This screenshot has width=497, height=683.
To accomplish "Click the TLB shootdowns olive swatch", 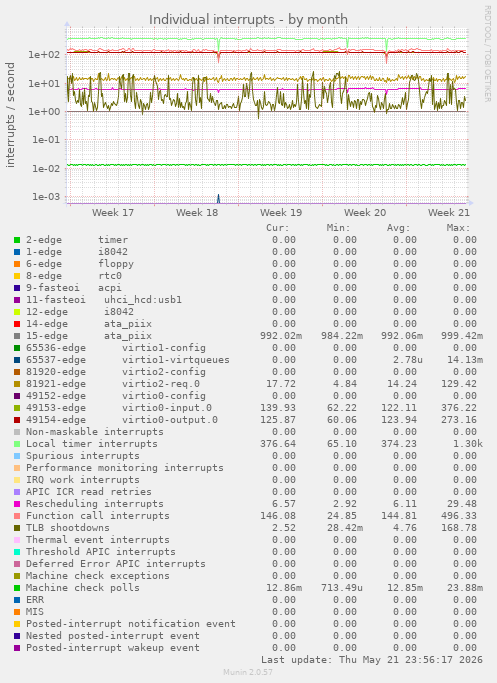I will 17,528.
